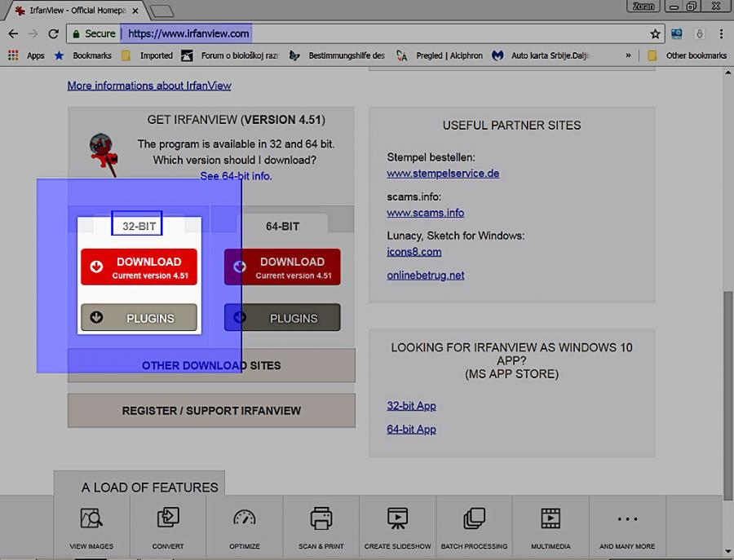
Task: Open Auto karta Srbije bookmark
Action: point(540,55)
